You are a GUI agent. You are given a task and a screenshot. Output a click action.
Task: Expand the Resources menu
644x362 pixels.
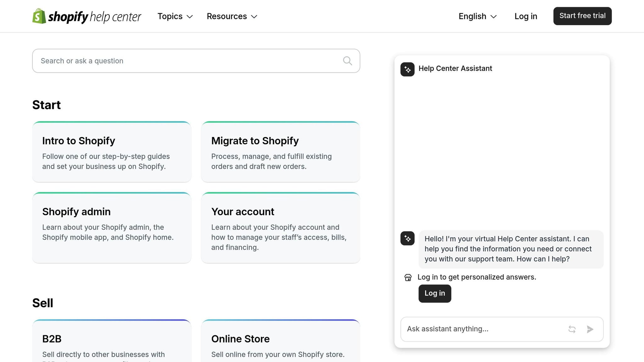(231, 16)
